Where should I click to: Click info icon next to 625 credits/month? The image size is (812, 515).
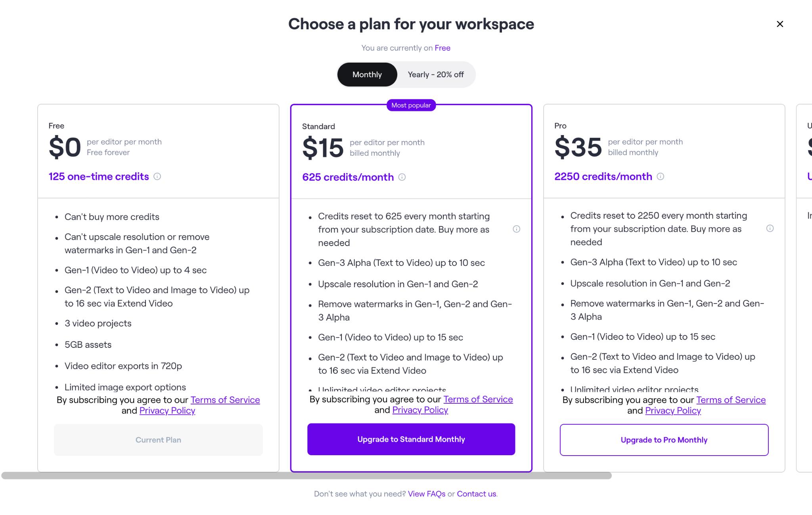coord(402,177)
